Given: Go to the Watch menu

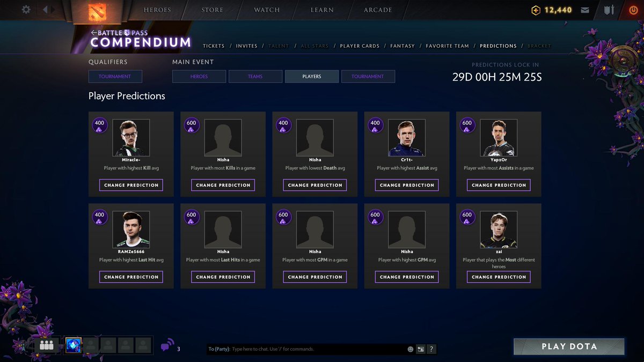Looking at the screenshot, I should [x=267, y=10].
